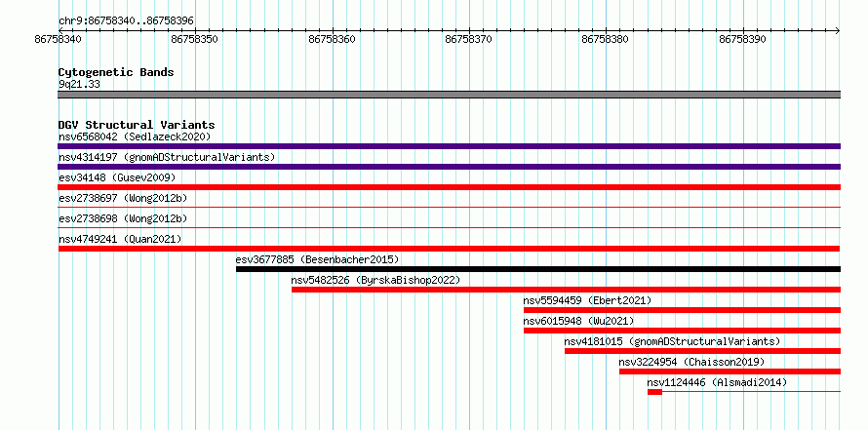The width and height of the screenshot is (868, 430).
Task: Click the Cytogenetic Bands track title
Action: click(x=116, y=72)
